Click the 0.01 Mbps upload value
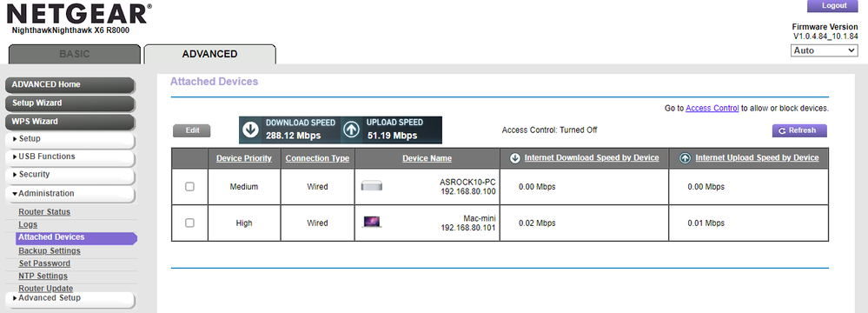 706,223
